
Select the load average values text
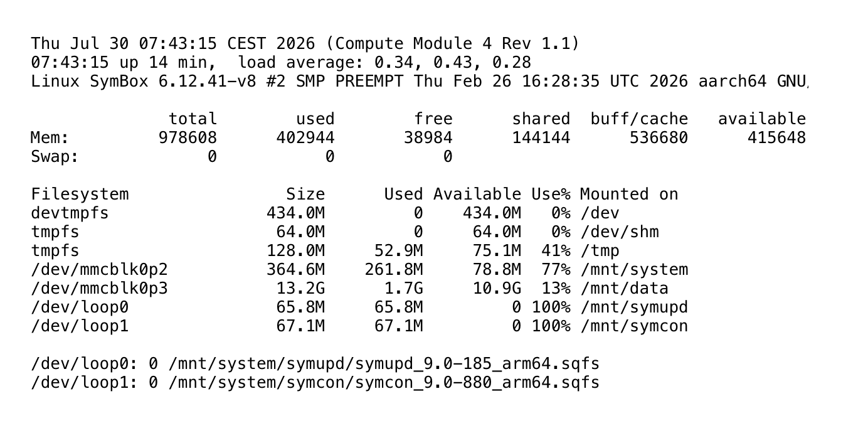[x=452, y=63]
